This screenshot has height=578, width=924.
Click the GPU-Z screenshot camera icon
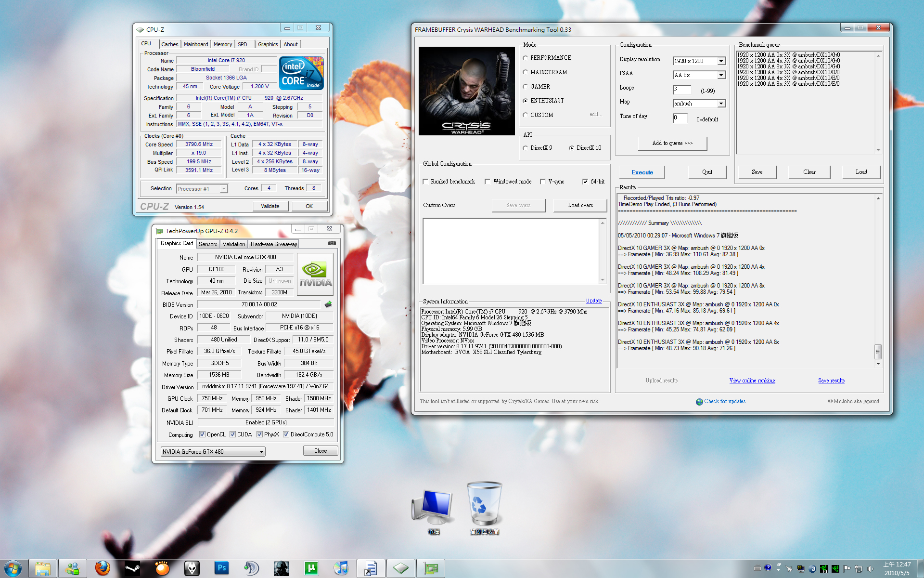332,243
